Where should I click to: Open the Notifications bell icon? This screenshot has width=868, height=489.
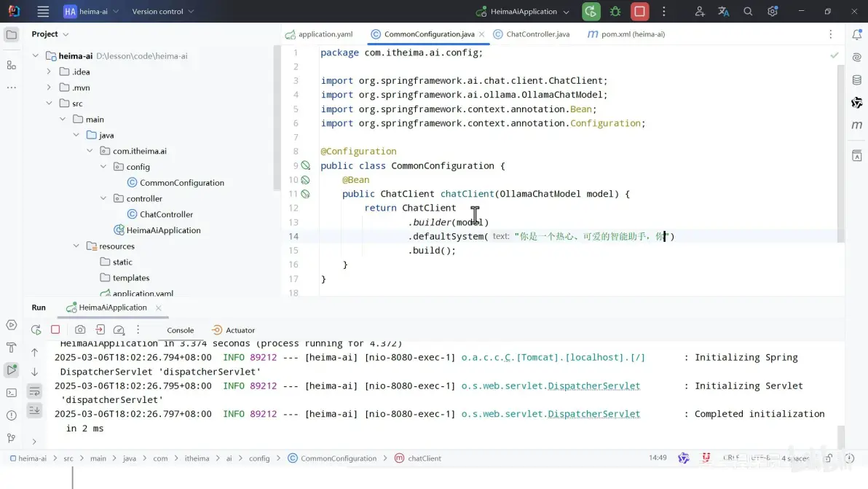click(x=856, y=34)
